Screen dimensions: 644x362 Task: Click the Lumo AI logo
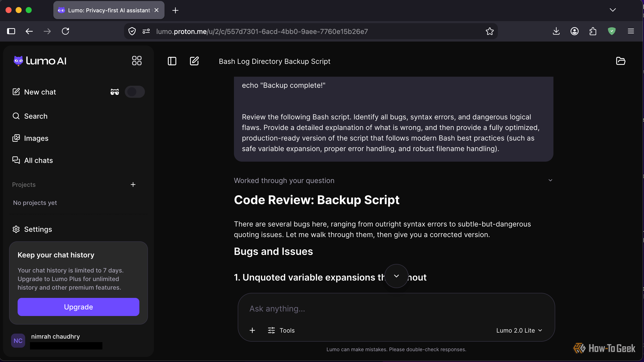[x=40, y=61]
